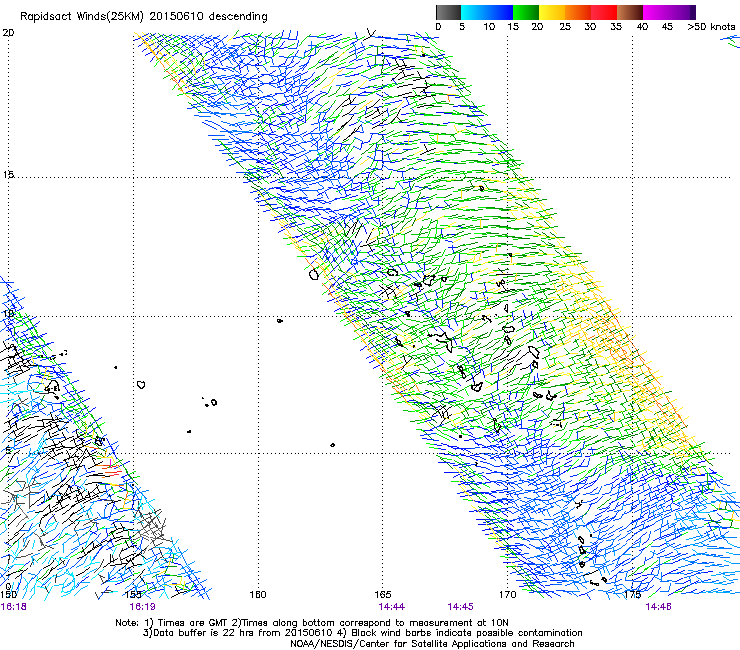Click the '150' longitude label
The height and width of the screenshot is (650, 740).
click(8, 594)
